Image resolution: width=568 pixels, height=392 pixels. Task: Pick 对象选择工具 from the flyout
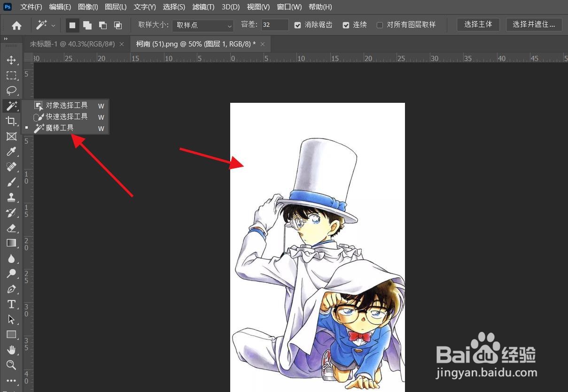[x=65, y=106]
